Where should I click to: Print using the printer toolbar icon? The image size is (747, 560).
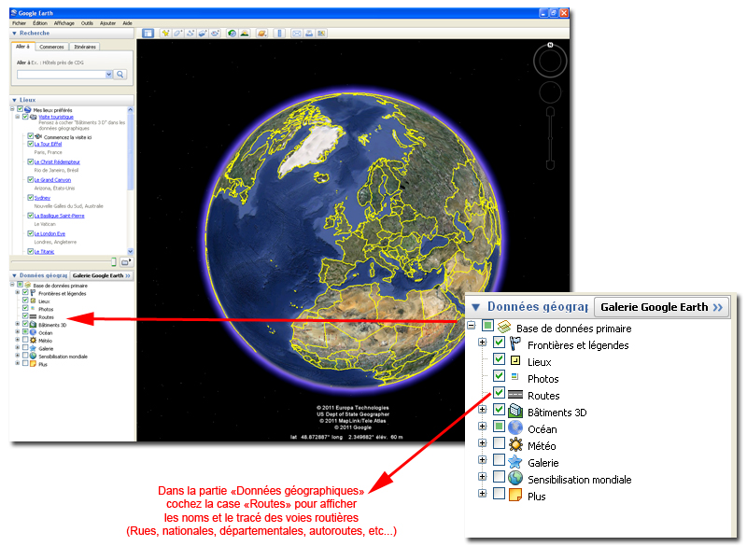tap(309, 33)
